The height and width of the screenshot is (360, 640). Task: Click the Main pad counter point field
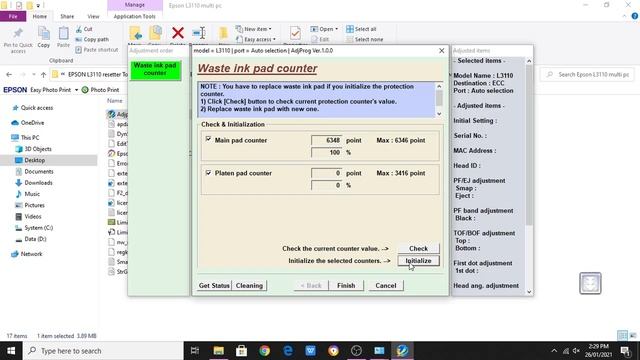point(327,140)
